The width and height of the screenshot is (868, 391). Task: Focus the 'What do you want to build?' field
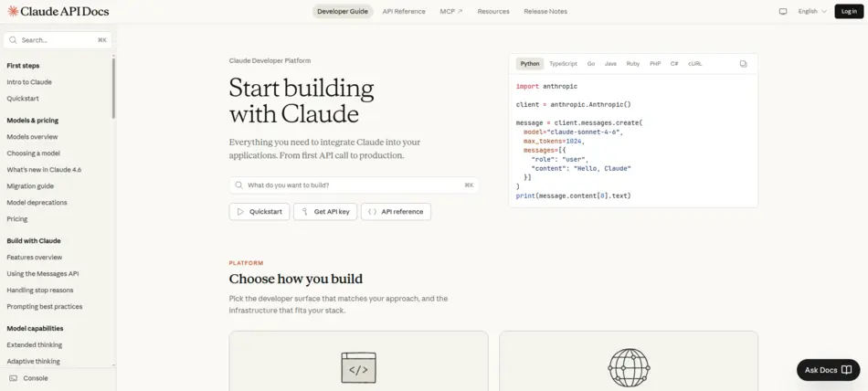(355, 185)
